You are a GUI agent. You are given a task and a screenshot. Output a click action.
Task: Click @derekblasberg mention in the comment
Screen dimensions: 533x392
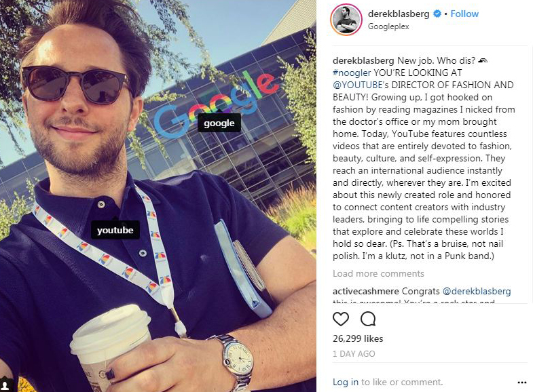coord(477,291)
